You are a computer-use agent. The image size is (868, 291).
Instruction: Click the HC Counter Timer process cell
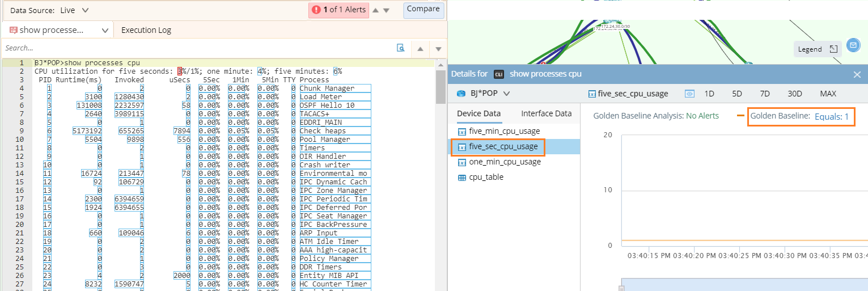coord(335,284)
